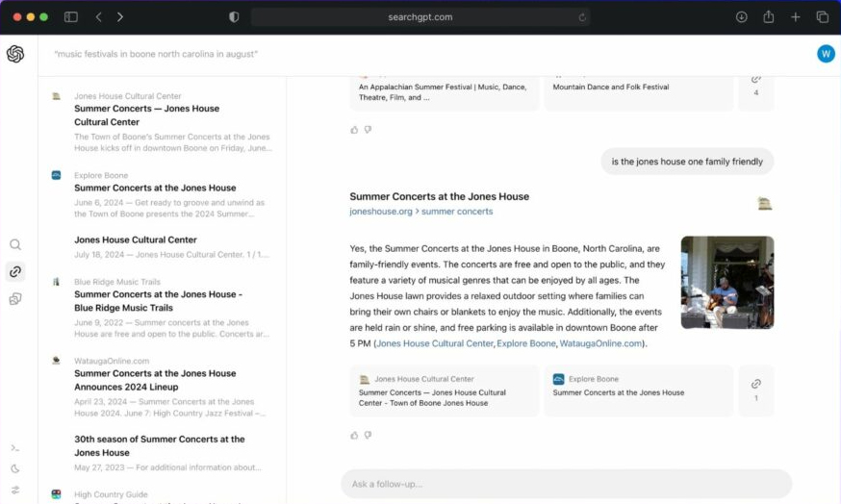Click the Jones House favicon beside answer title
Viewport: 841px width, 504px height.
pyautogui.click(x=764, y=203)
